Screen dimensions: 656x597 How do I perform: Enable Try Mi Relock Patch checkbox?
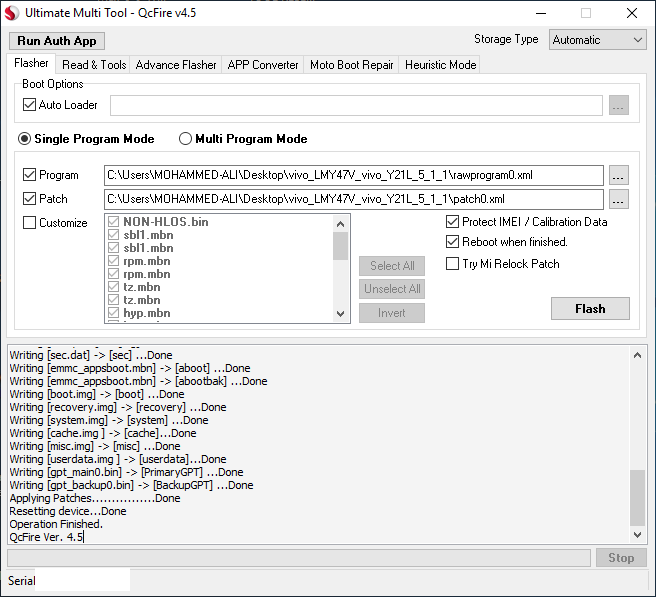[x=452, y=264]
